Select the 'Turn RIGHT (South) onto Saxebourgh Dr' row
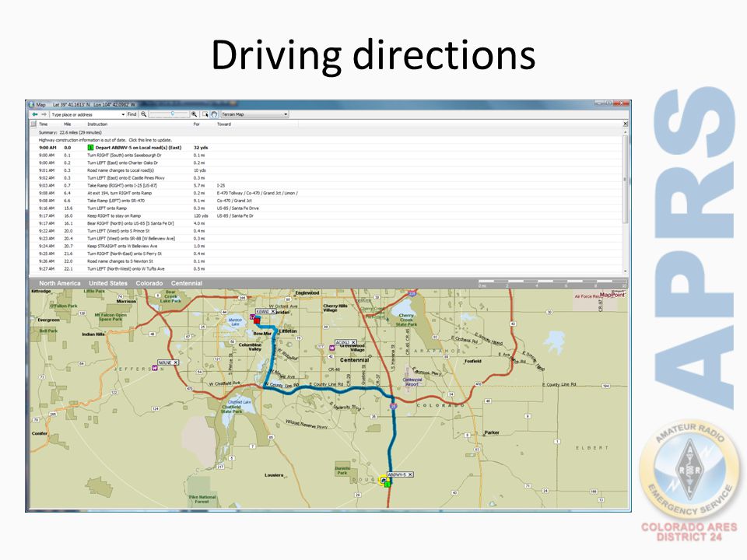The height and width of the screenshot is (560, 747). 326,156
